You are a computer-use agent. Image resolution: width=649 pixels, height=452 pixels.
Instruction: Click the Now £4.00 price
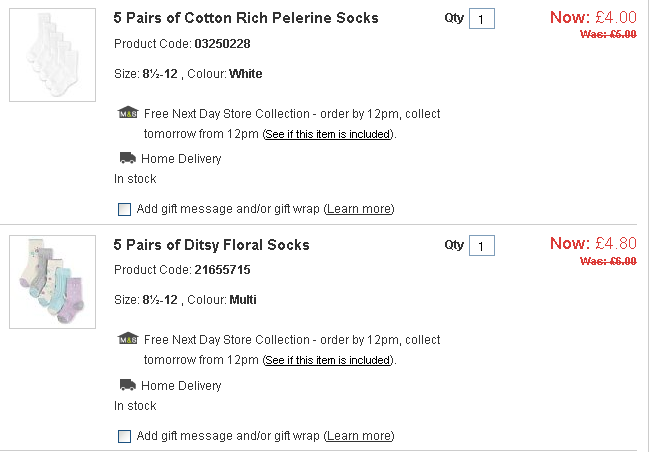coord(593,17)
